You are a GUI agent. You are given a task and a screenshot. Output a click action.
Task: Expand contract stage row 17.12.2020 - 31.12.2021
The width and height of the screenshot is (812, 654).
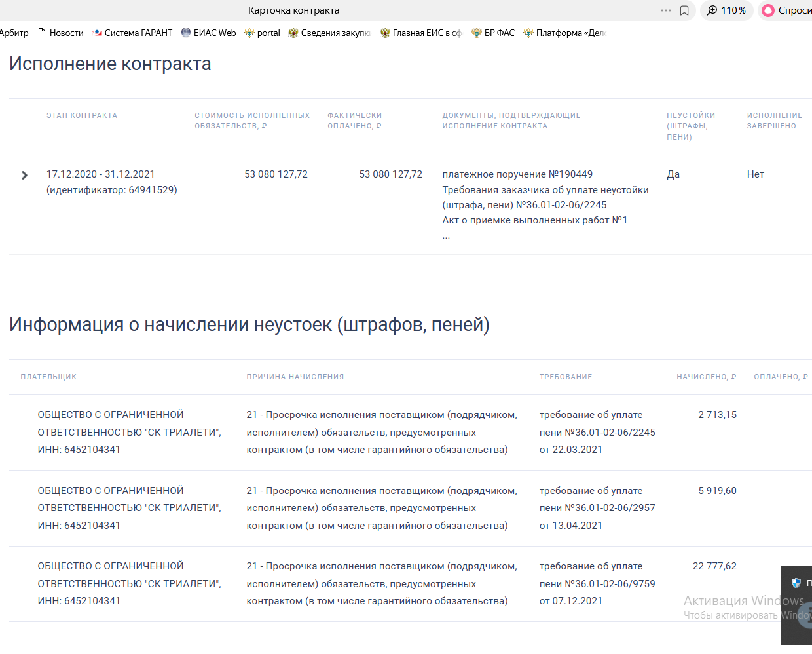(25, 175)
